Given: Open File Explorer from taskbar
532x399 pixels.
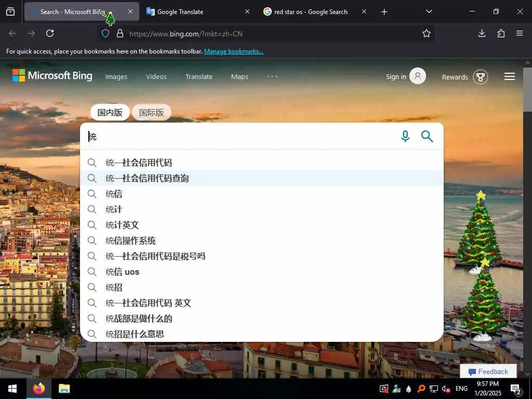Looking at the screenshot, I should coord(64,389).
